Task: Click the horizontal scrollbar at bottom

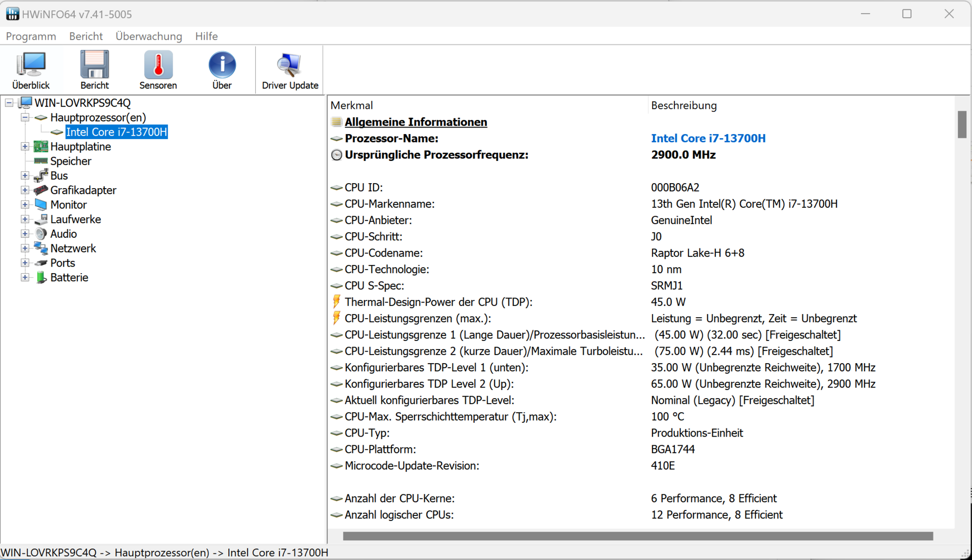Action: (x=637, y=536)
